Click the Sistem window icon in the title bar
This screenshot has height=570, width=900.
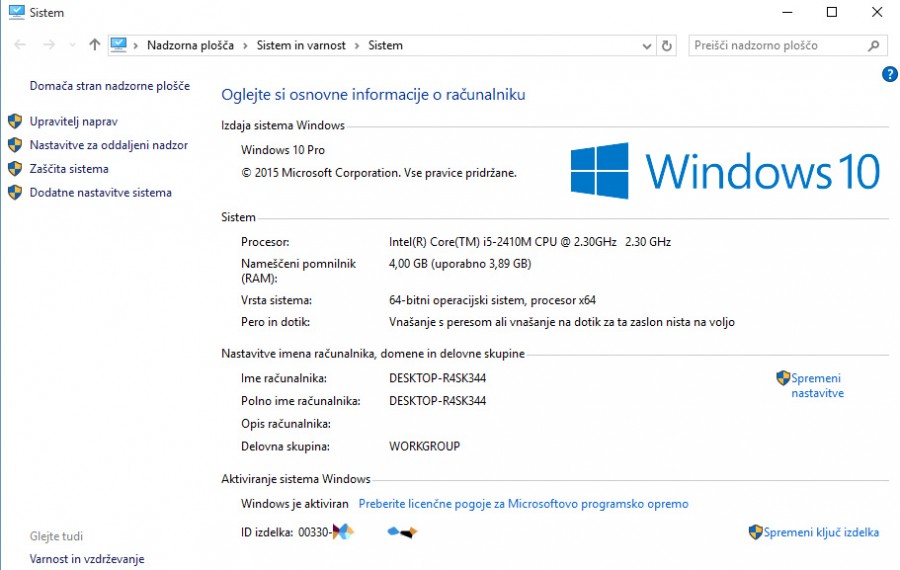[x=15, y=12]
